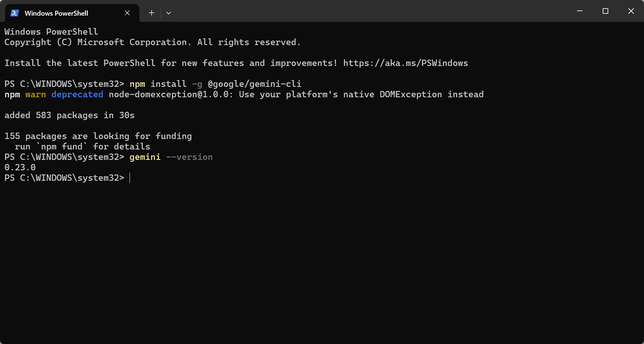Open the new tab dropdown chevron
This screenshot has height=344, width=644.
tap(169, 13)
